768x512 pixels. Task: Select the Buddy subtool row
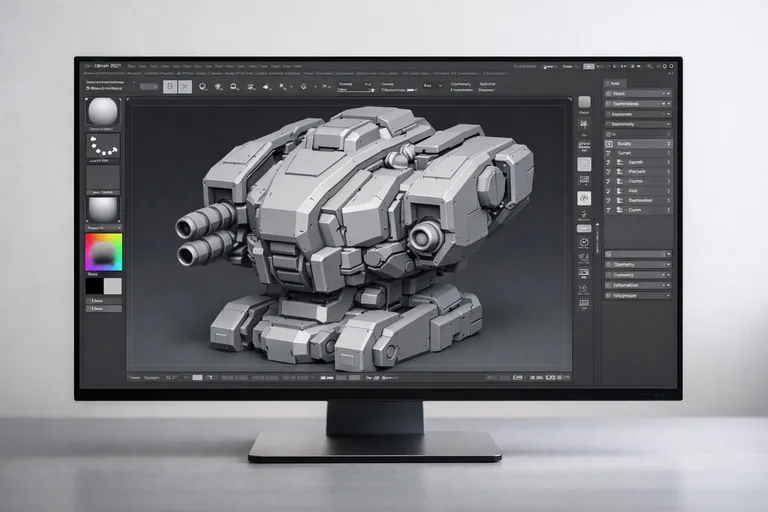pos(637,143)
